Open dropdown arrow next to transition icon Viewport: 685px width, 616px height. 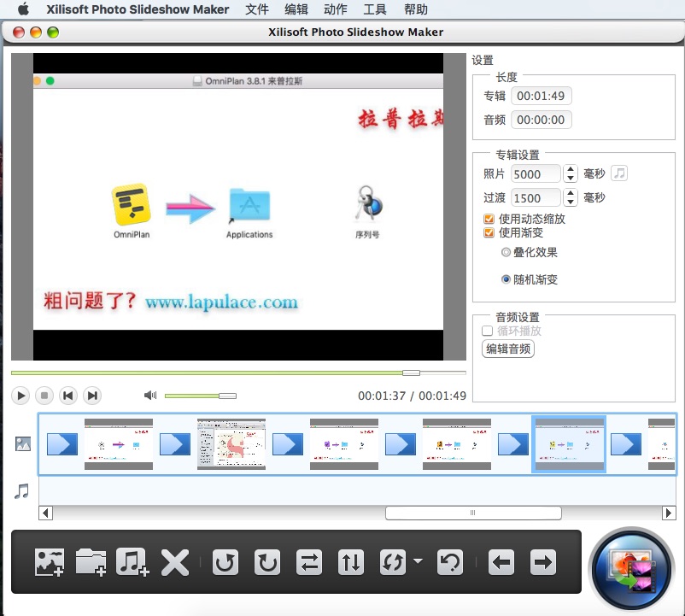click(418, 561)
